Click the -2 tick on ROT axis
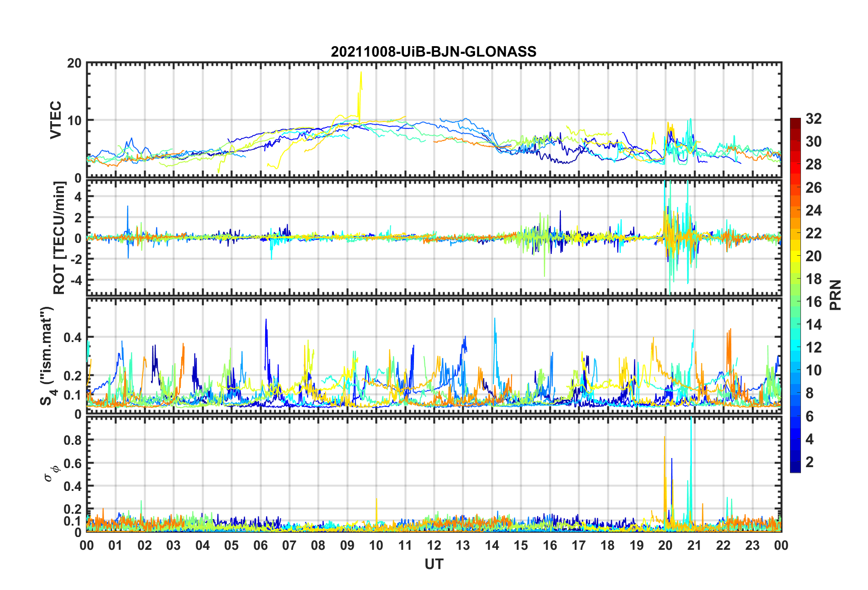868x590 pixels. [76, 259]
